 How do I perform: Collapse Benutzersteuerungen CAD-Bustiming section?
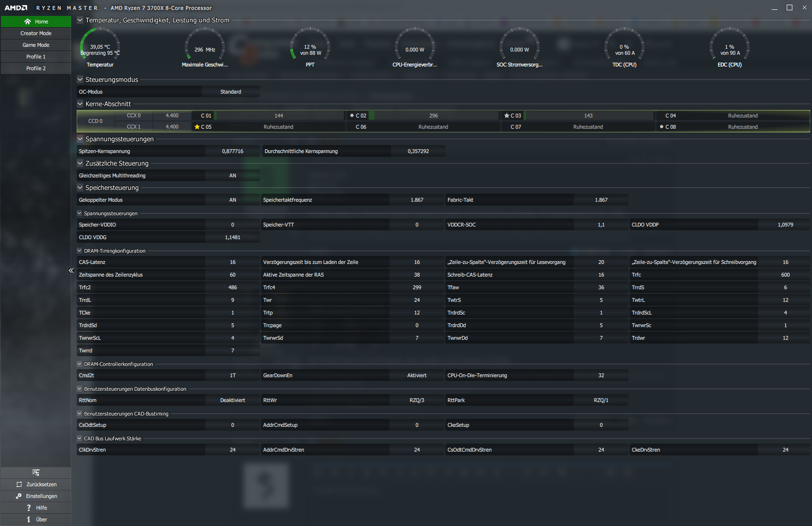click(x=80, y=414)
